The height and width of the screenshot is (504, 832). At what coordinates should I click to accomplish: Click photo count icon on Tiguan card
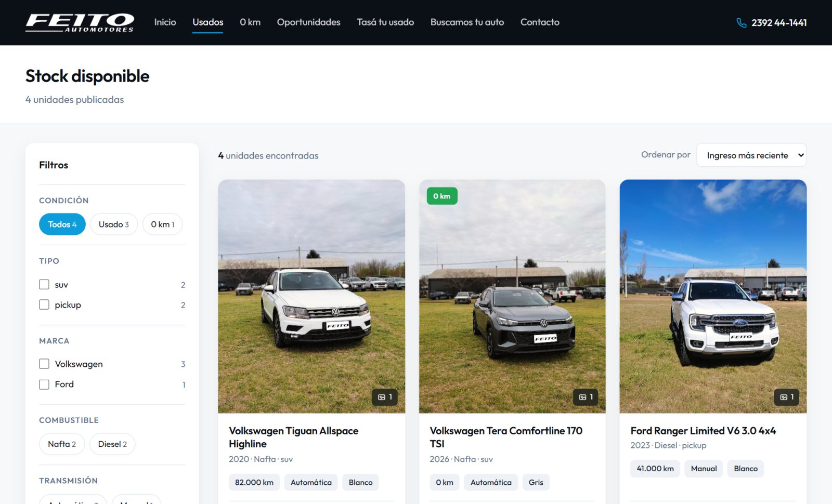[x=382, y=397]
